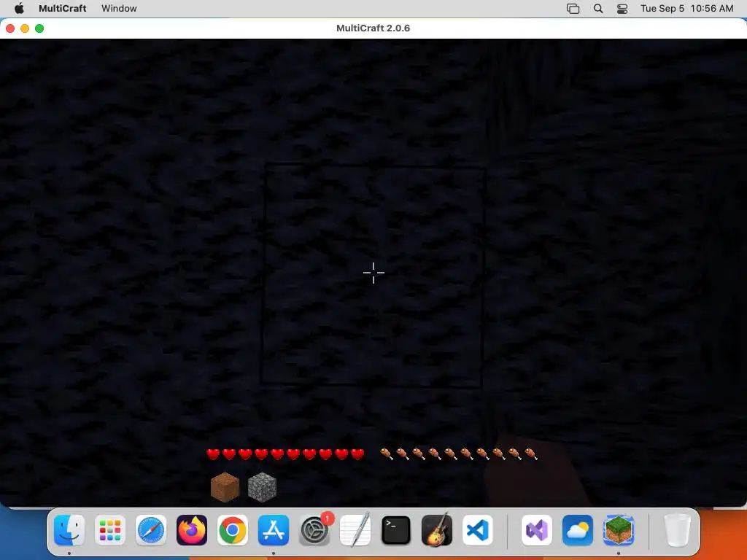Open the App Store from the dock
This screenshot has width=747, height=560.
[x=274, y=530]
